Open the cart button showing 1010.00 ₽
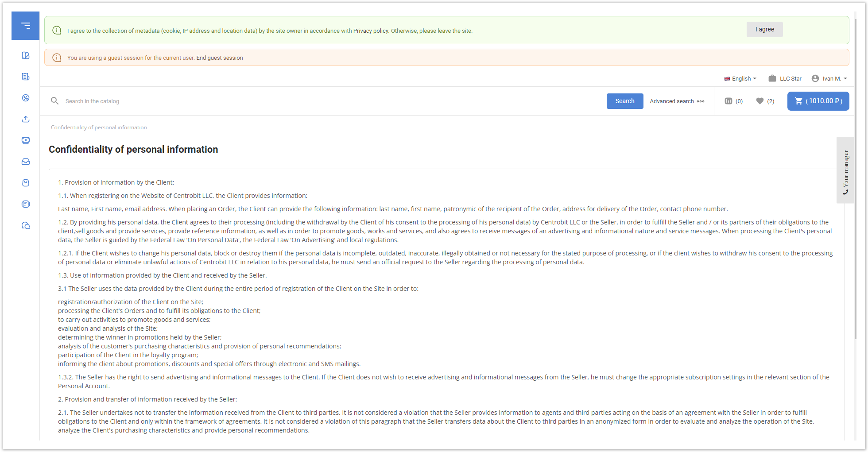 [818, 101]
